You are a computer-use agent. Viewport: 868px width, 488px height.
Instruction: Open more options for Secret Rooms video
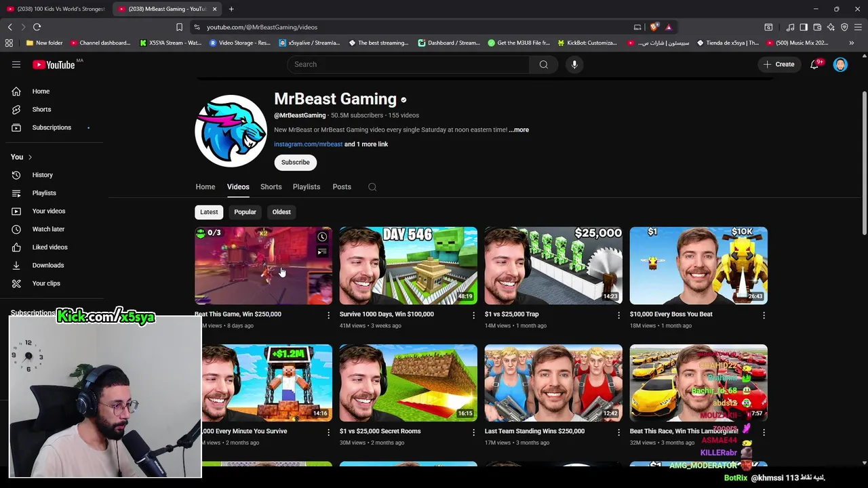click(474, 432)
